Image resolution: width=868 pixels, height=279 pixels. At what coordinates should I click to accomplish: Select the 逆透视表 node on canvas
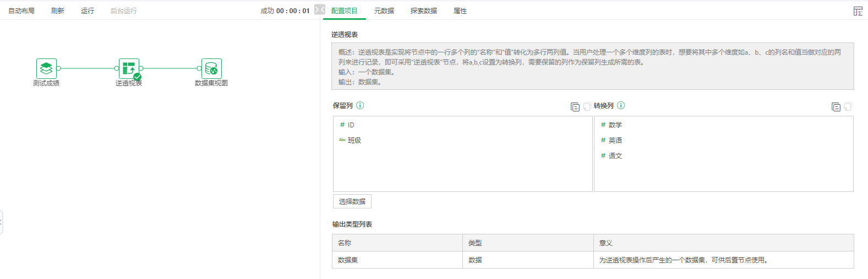[129, 69]
